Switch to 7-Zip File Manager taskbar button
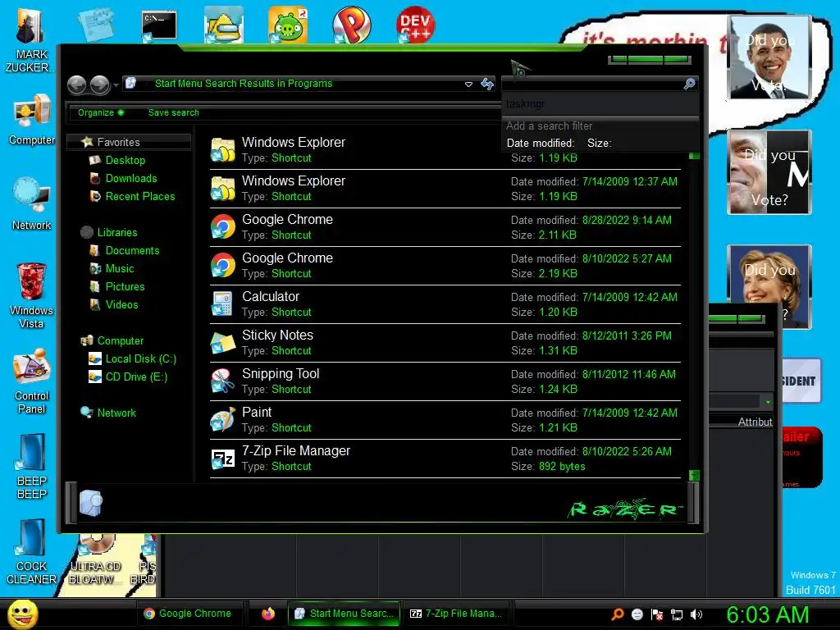 [456, 614]
